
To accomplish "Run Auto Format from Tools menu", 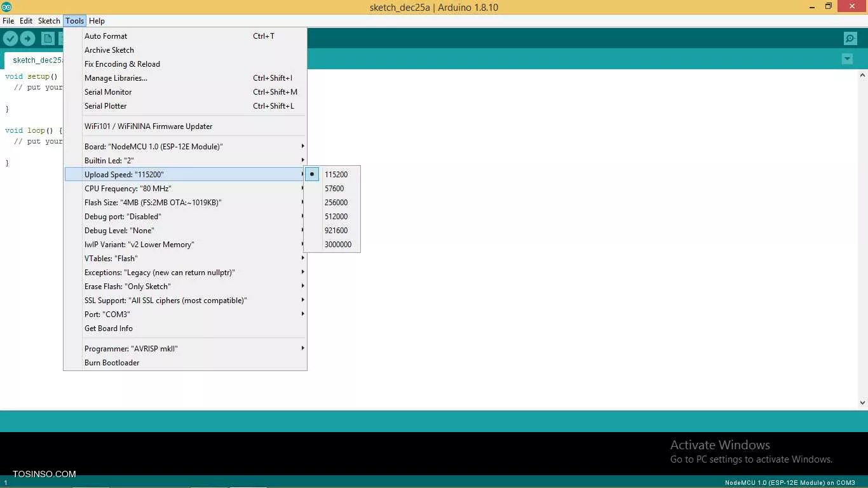I will coord(186,36).
